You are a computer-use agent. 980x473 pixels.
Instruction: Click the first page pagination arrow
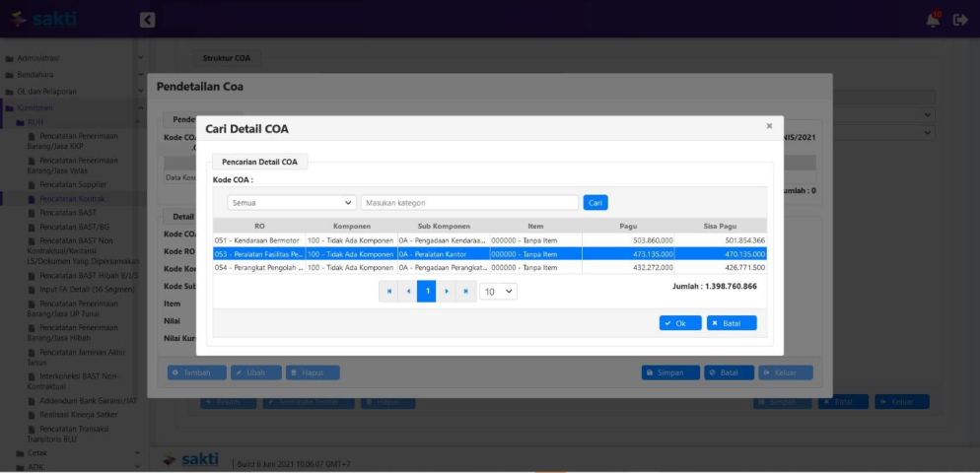pyautogui.click(x=388, y=292)
